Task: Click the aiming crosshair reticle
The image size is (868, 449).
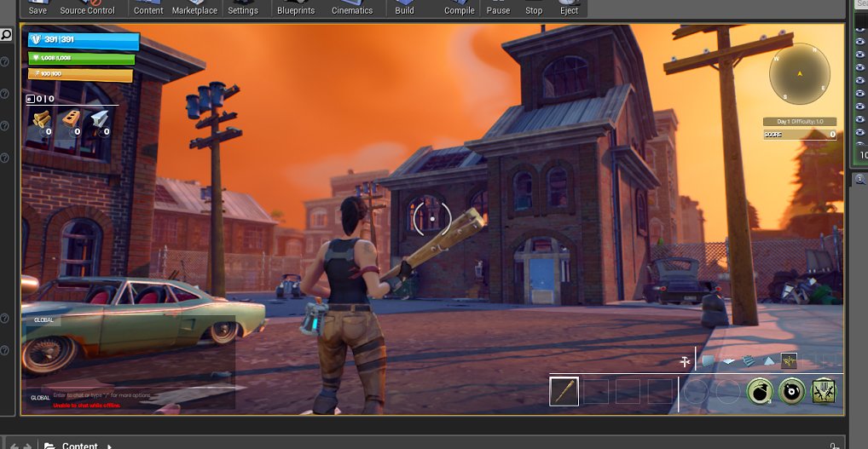Action: pyautogui.click(x=431, y=218)
